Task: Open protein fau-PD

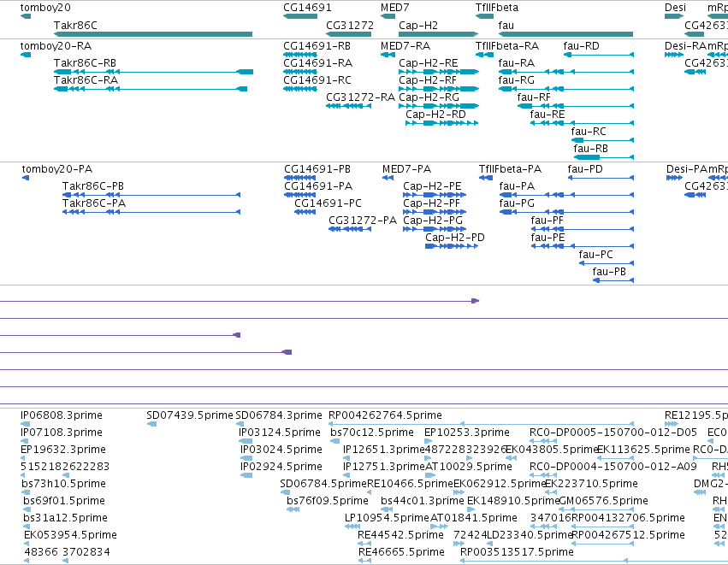Action: click(x=585, y=169)
